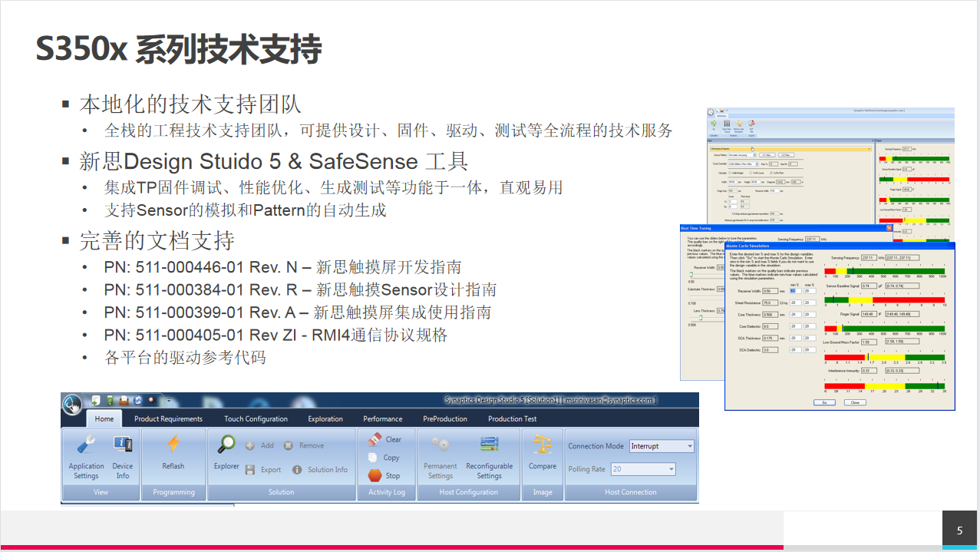Click the green device icon in quick access bar
Screen dimensions: 980x552
(x=109, y=400)
